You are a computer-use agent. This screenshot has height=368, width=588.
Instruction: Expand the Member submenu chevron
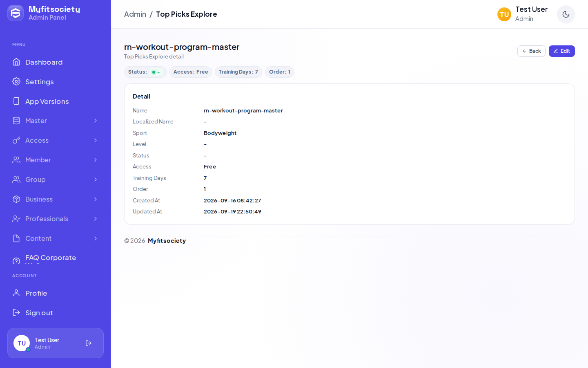click(x=96, y=160)
